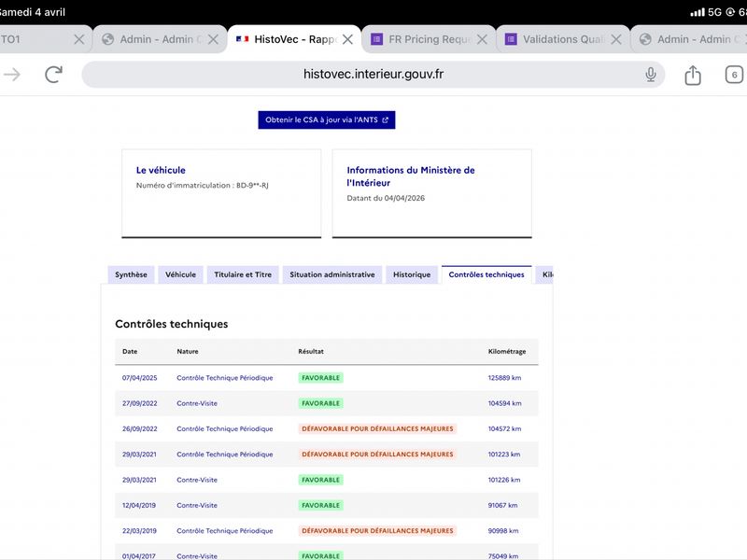Show the Historique tab
Image resolution: width=747 pixels, height=560 pixels.
click(412, 274)
